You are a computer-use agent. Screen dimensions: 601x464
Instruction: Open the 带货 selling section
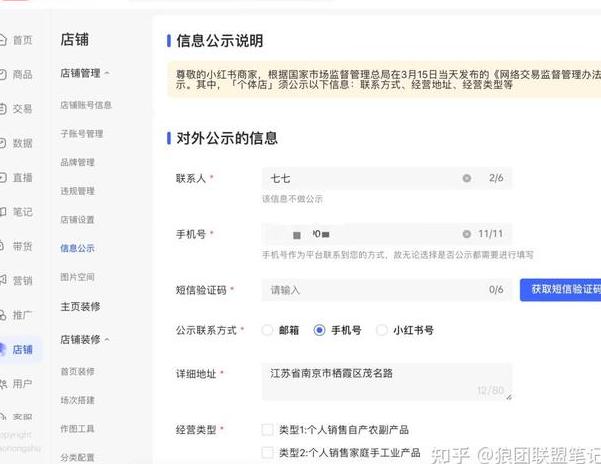(x=17, y=246)
